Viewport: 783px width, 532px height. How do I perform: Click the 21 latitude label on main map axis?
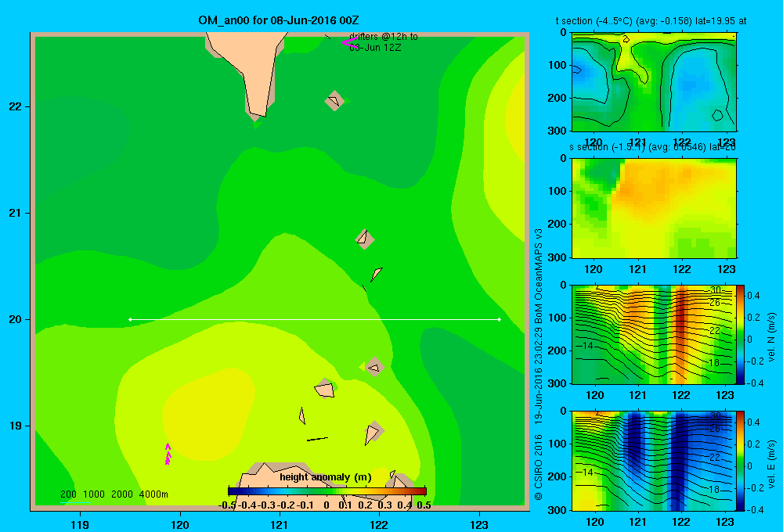[x=16, y=213]
